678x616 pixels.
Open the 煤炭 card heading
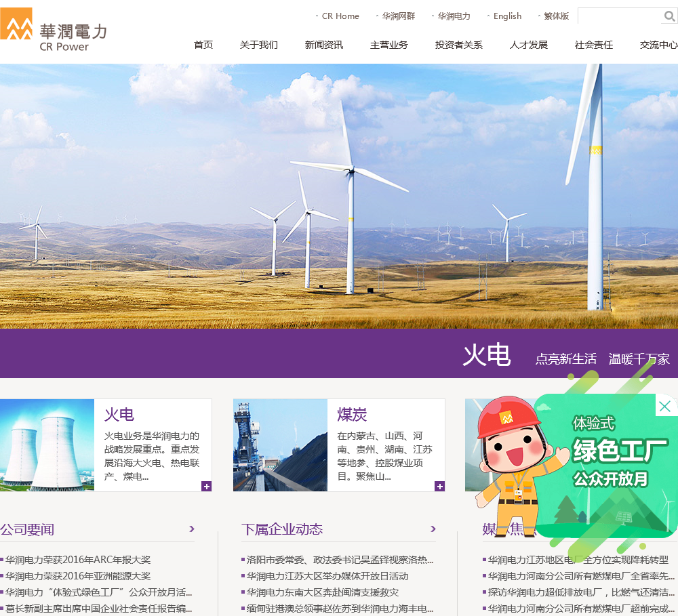click(352, 415)
